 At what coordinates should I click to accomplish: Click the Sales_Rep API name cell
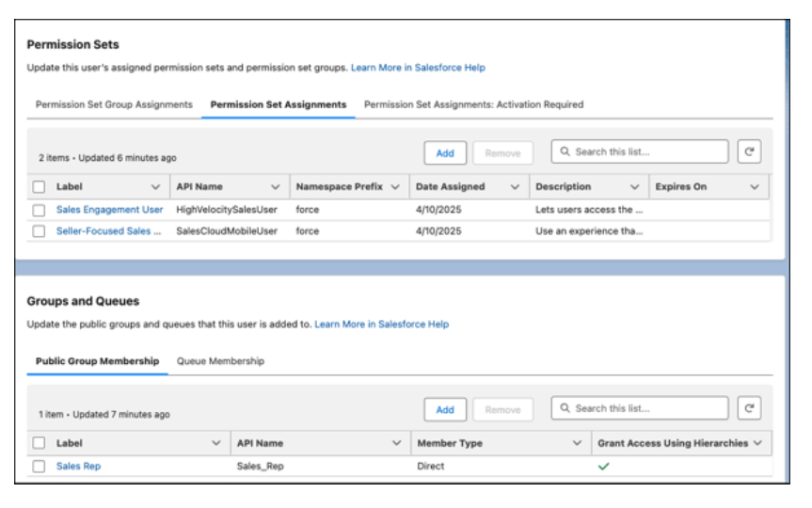point(260,466)
